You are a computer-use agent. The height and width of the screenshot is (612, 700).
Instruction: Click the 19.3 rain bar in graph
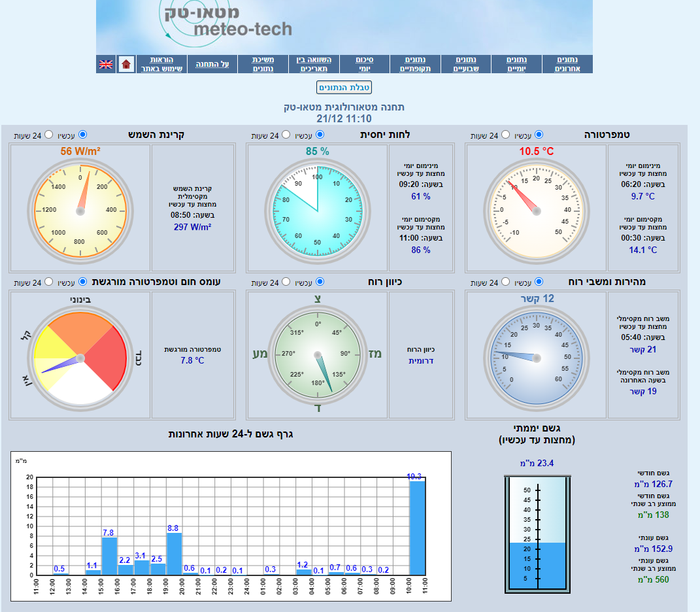tap(417, 528)
